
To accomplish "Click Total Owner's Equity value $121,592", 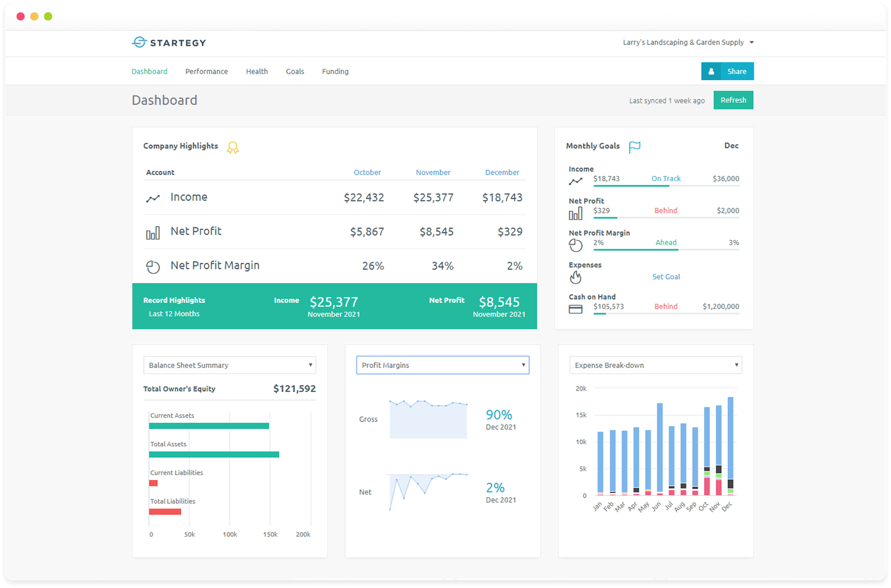I will (x=295, y=389).
